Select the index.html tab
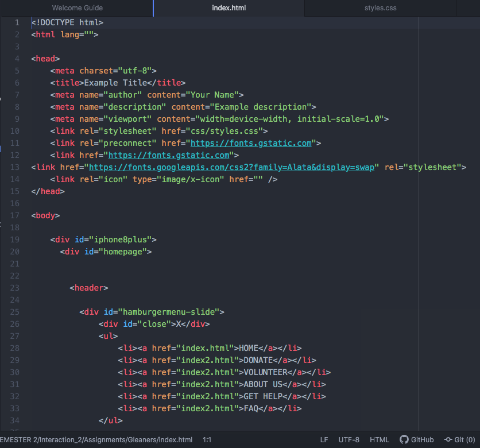The height and width of the screenshot is (448, 480). (229, 8)
